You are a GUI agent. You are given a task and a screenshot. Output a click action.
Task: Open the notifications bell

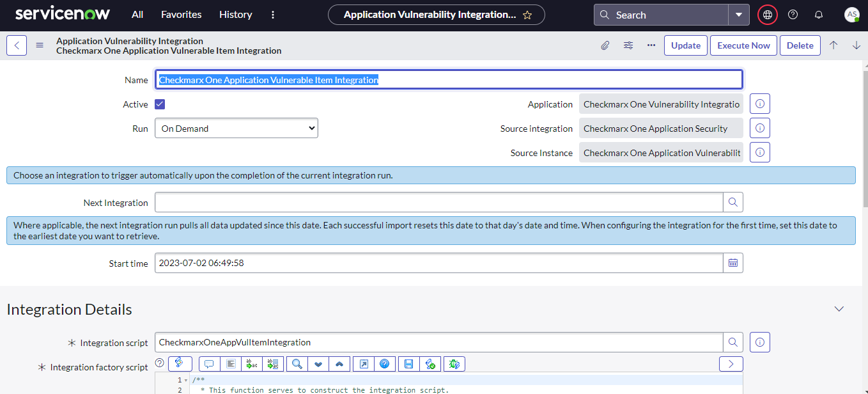[x=818, y=15]
